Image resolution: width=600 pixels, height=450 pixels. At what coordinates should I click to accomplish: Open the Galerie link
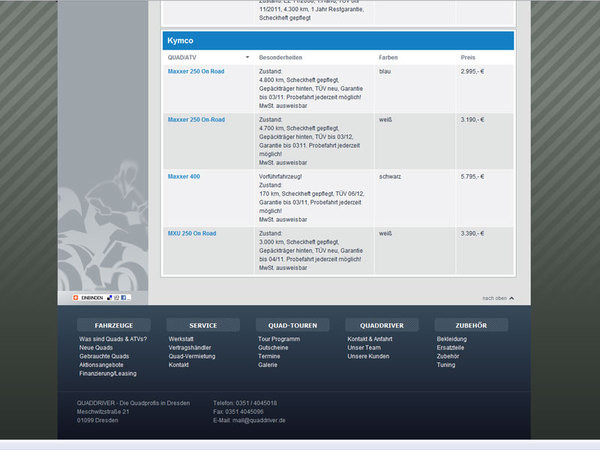coord(267,365)
